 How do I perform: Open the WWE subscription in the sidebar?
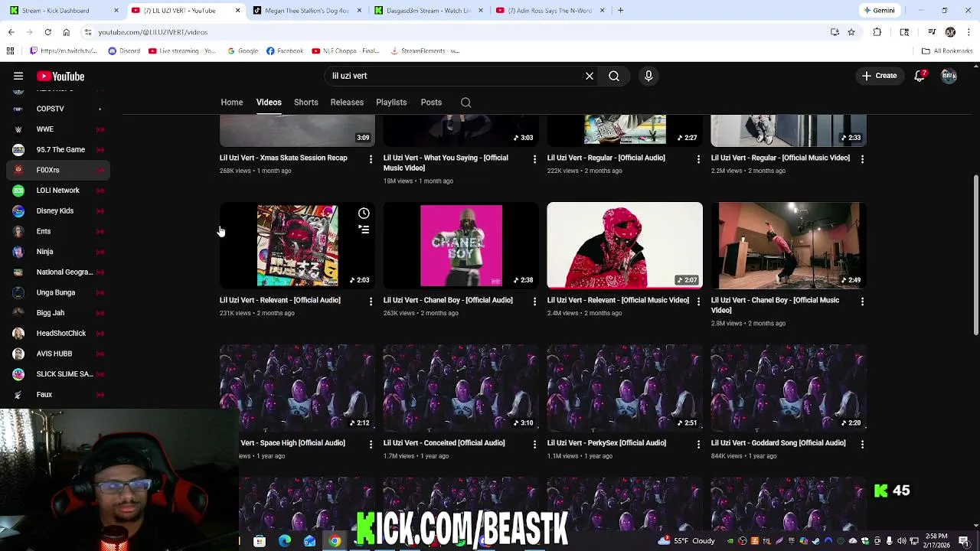click(58, 129)
